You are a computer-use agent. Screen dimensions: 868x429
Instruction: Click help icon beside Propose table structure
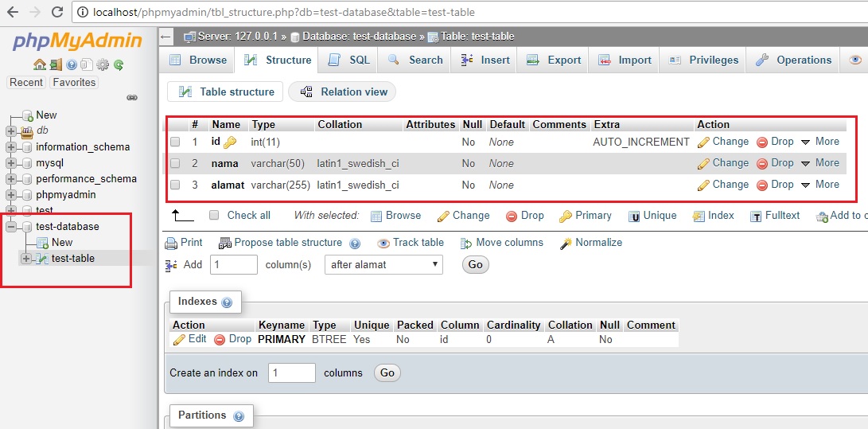click(356, 243)
